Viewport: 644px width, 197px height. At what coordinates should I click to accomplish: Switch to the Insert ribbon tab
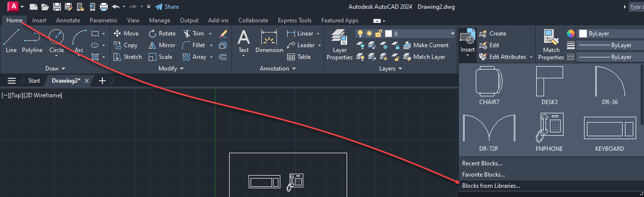pyautogui.click(x=39, y=20)
